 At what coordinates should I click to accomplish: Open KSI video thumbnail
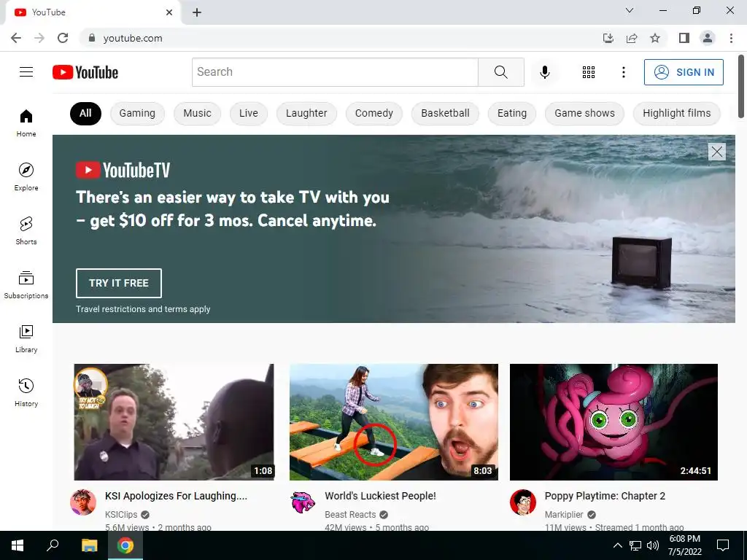pos(174,422)
